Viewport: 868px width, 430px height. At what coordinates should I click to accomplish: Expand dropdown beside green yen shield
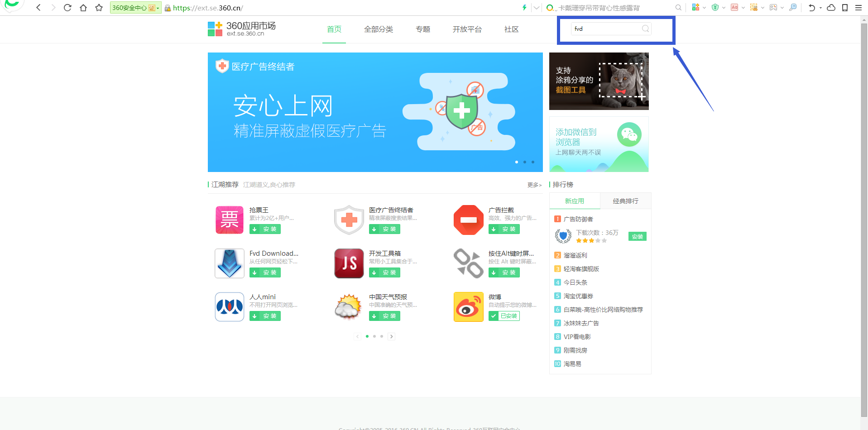coord(724,8)
